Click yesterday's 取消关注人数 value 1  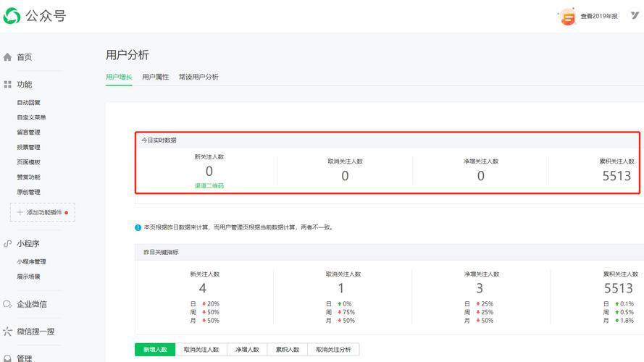(341, 288)
